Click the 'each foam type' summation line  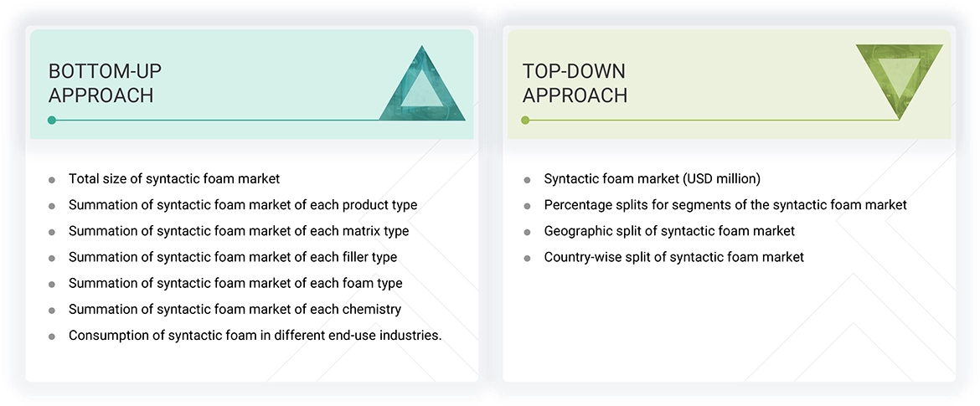coord(235,283)
